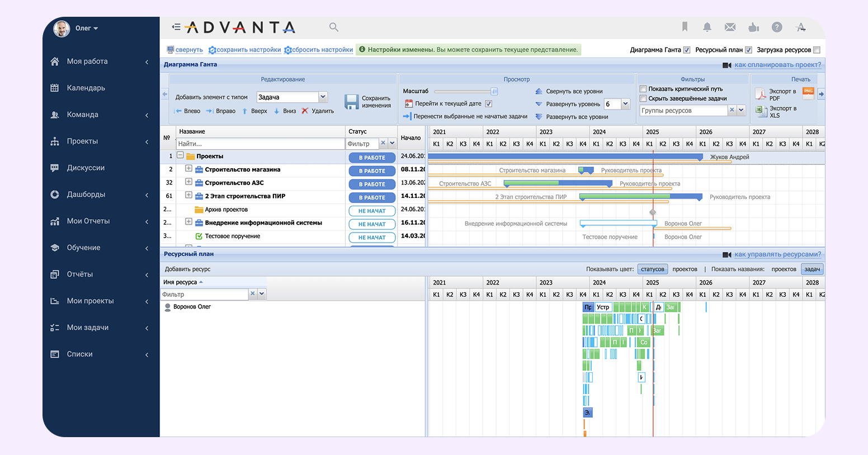
Task: Open как управлять ресурсами? help link
Action: 778,254
